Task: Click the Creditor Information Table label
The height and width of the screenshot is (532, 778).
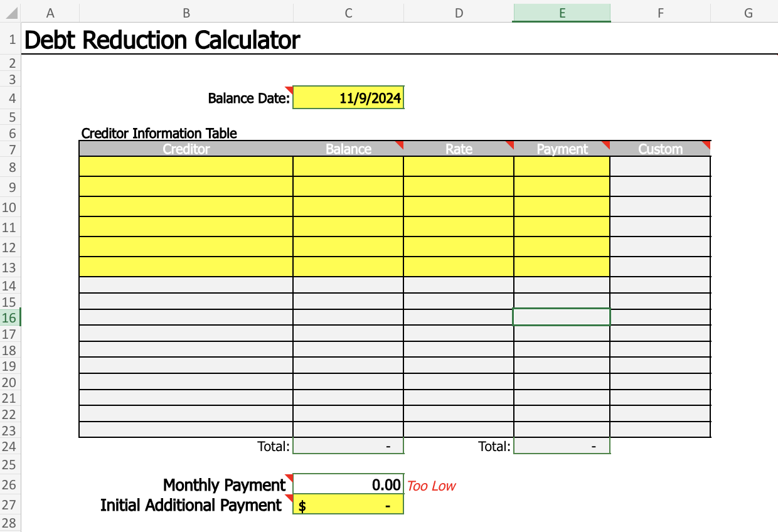Action: point(159,133)
